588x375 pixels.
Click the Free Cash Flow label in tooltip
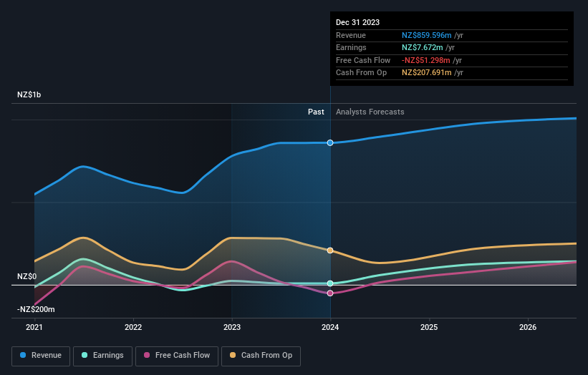(x=363, y=60)
